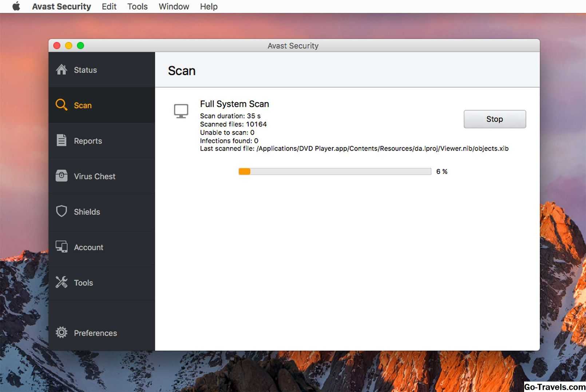The width and height of the screenshot is (586, 392).
Task: Open the Avast Security application menu
Action: tap(62, 7)
